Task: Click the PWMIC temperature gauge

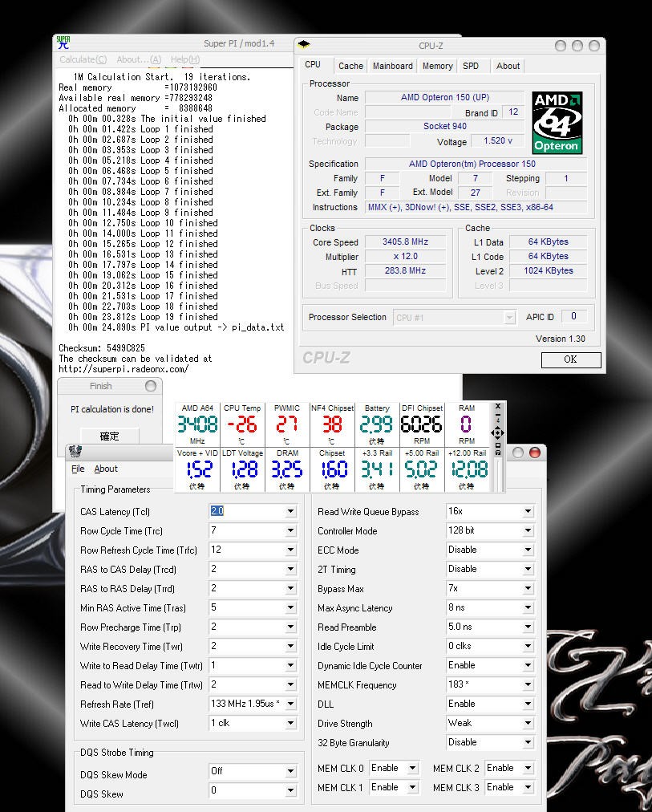Action: click(286, 424)
